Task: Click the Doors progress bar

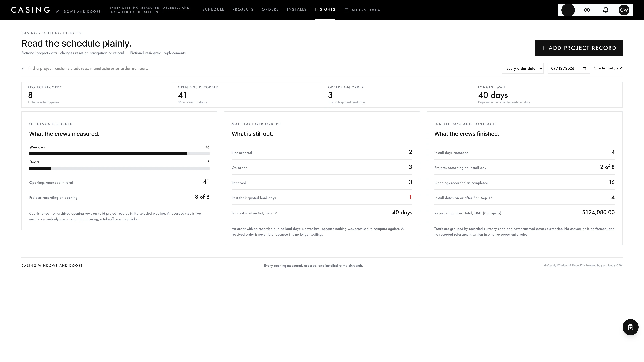Action: [x=119, y=168]
